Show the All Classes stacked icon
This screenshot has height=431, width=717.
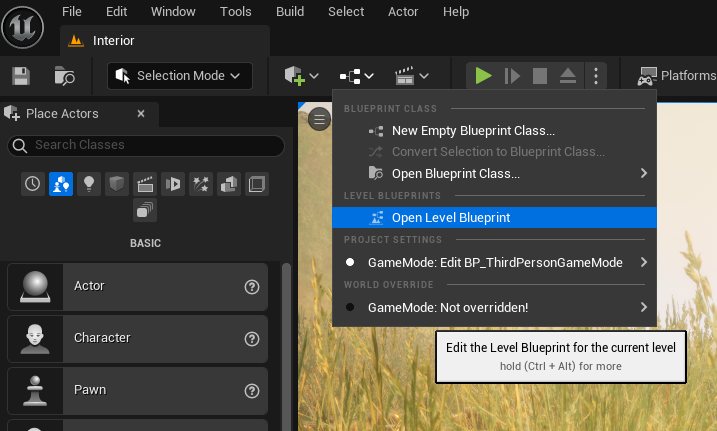pos(145,210)
